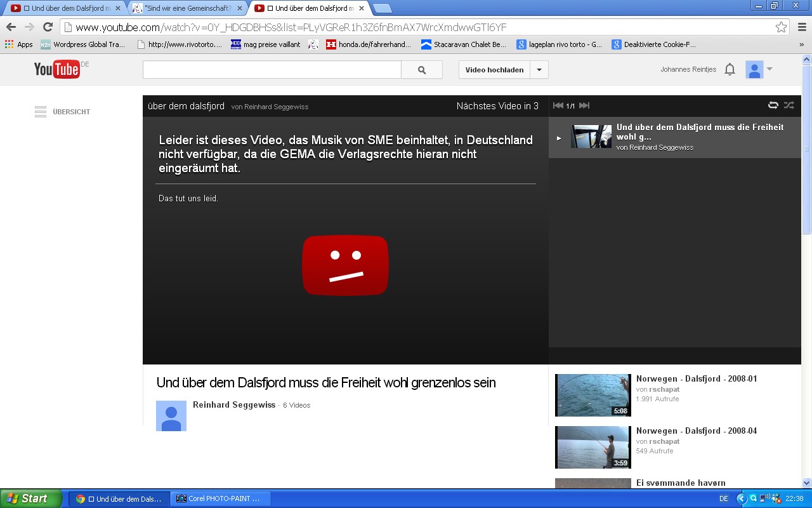Open the Windows Start menu

click(x=30, y=498)
